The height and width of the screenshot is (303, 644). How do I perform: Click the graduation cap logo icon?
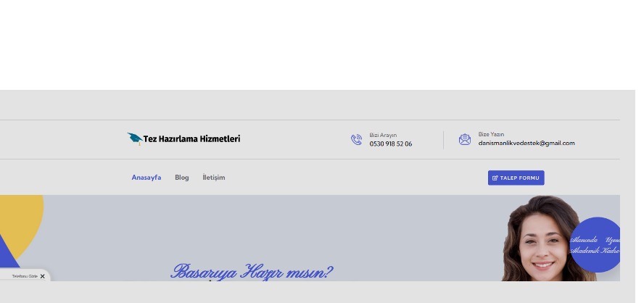coord(135,138)
